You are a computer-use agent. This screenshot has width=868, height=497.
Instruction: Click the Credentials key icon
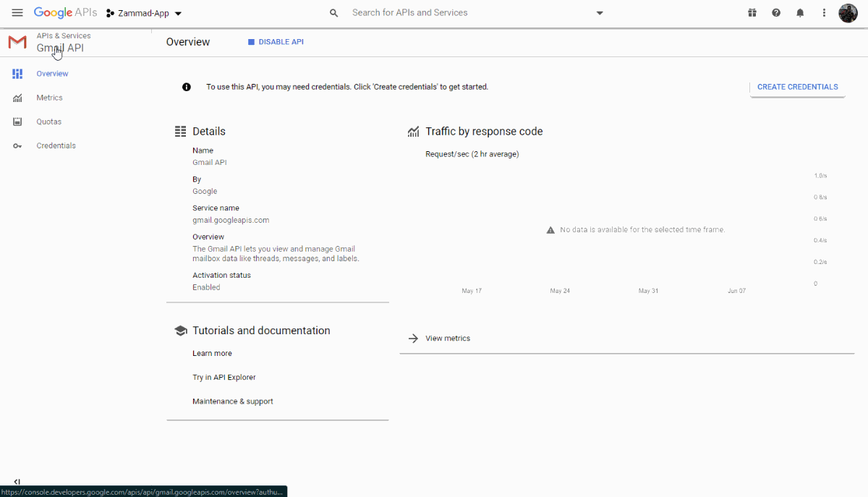(17, 146)
